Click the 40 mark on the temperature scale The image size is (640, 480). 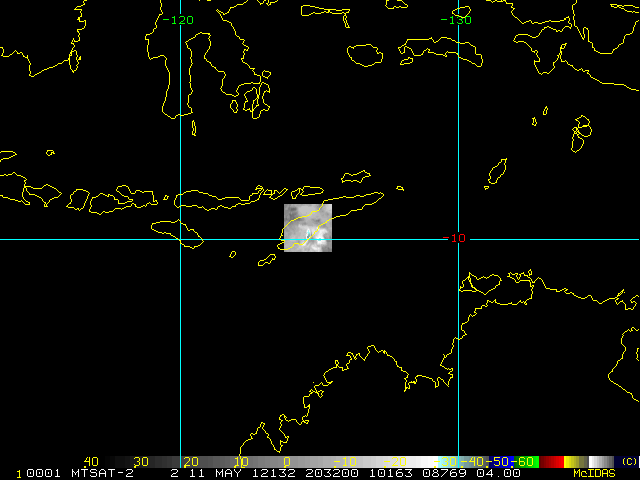[x=91, y=461]
